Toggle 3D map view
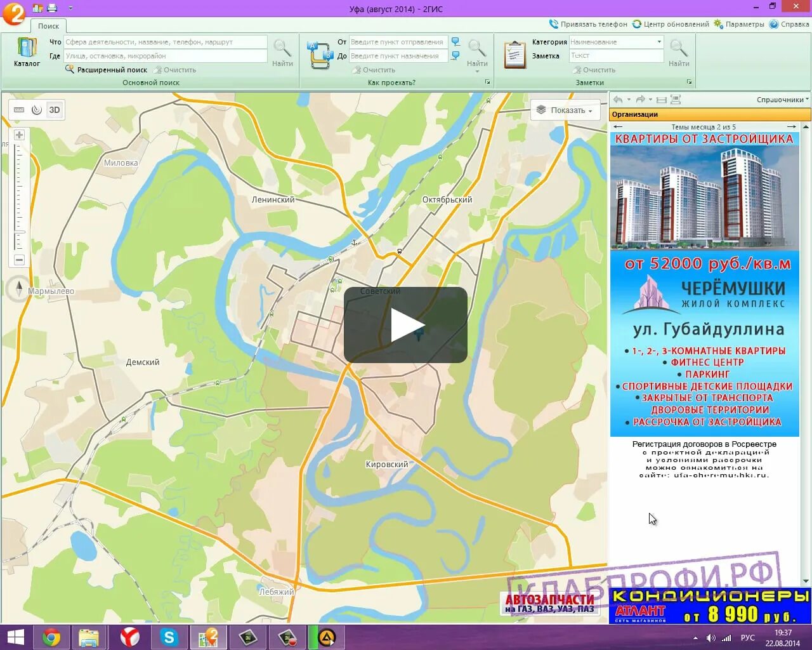The image size is (812, 650). pos(55,110)
